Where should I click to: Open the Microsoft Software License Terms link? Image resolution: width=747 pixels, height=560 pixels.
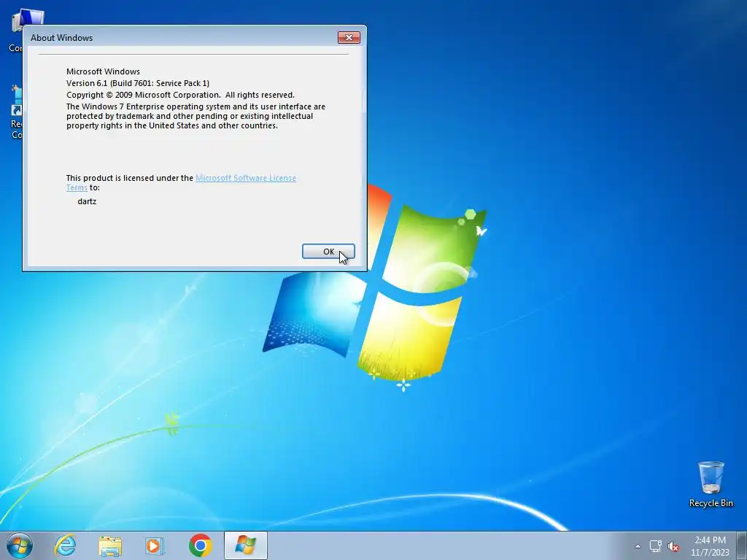pos(245,178)
